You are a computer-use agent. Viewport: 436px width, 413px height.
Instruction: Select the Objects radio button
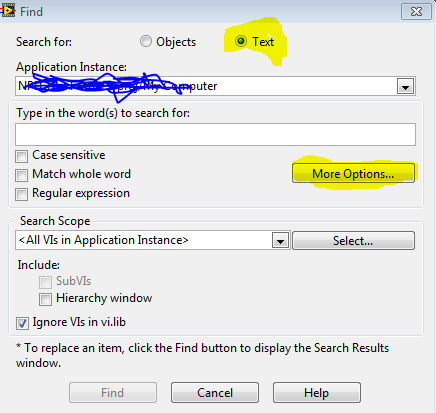coord(146,41)
